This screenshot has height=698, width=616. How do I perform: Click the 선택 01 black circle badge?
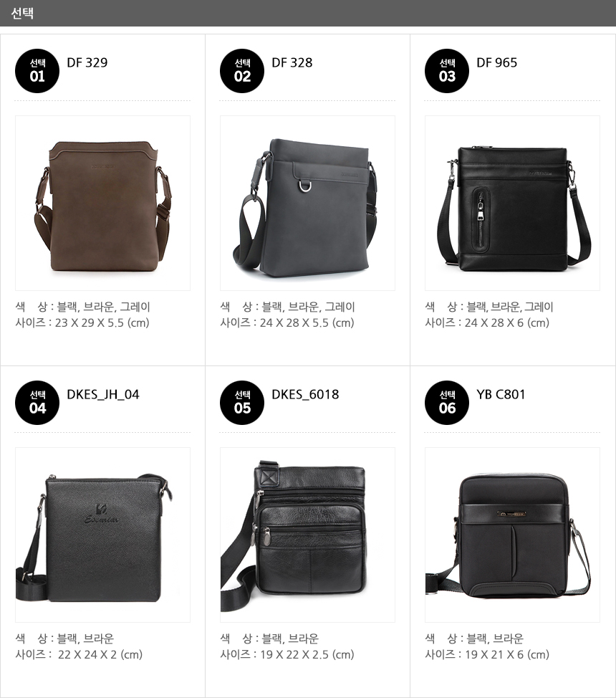tap(37, 71)
